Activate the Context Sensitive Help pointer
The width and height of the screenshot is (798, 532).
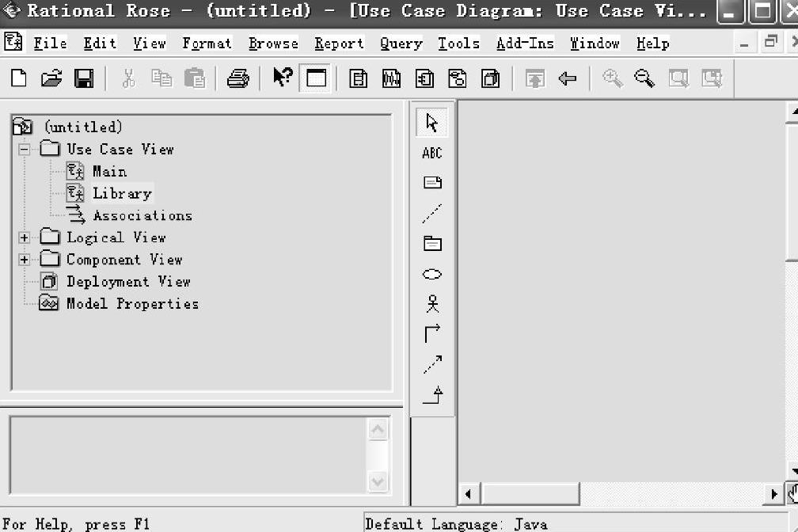[x=283, y=78]
